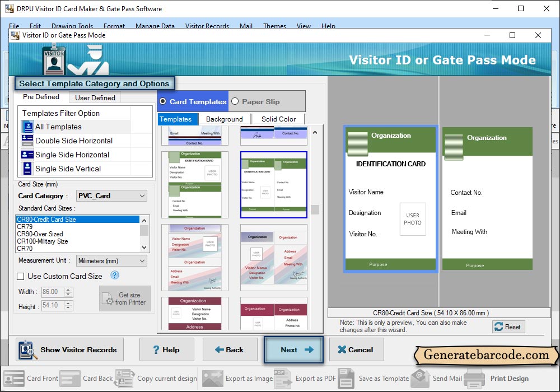Open the Background tab

click(225, 119)
